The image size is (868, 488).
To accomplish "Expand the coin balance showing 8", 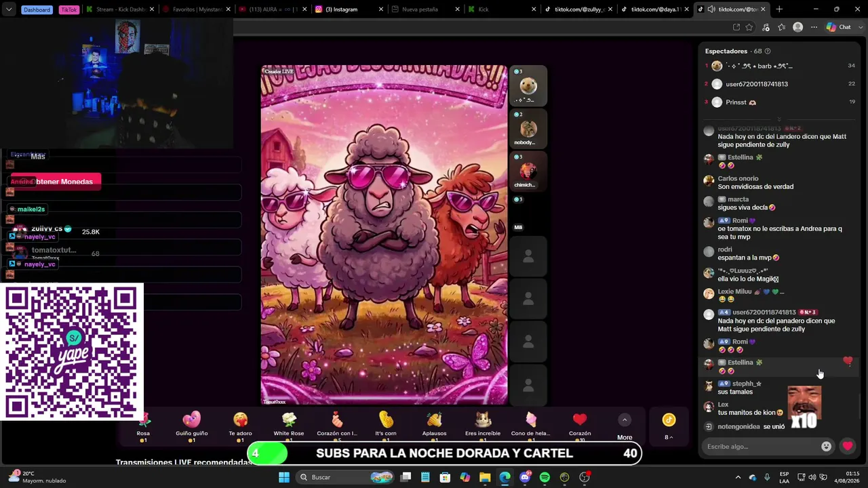I will (669, 437).
